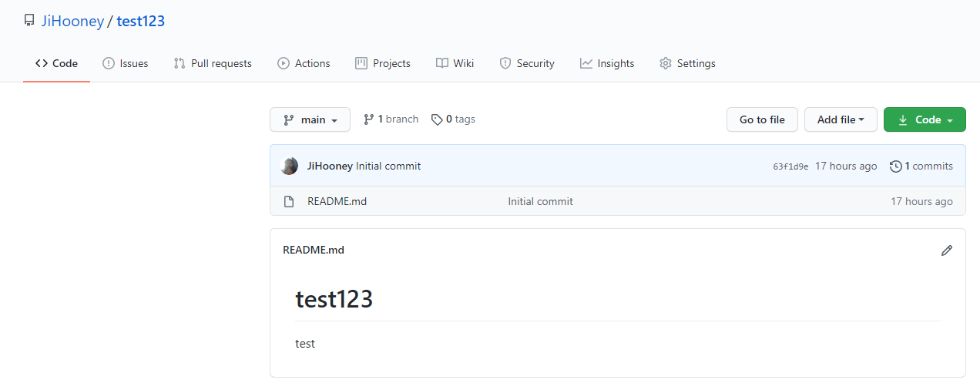Open Initial commit link in README.md row
This screenshot has height=390, width=980.
point(541,201)
